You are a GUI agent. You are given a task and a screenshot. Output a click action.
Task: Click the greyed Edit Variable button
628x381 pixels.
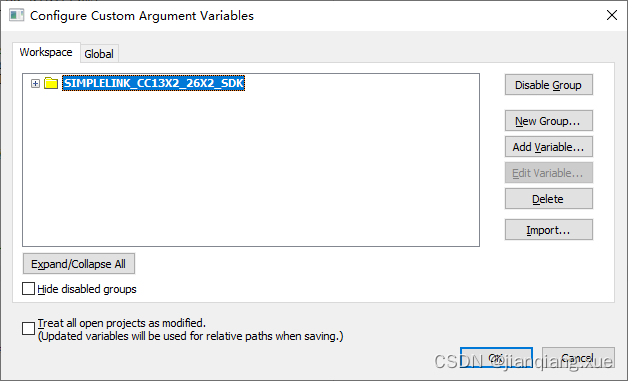tap(548, 173)
